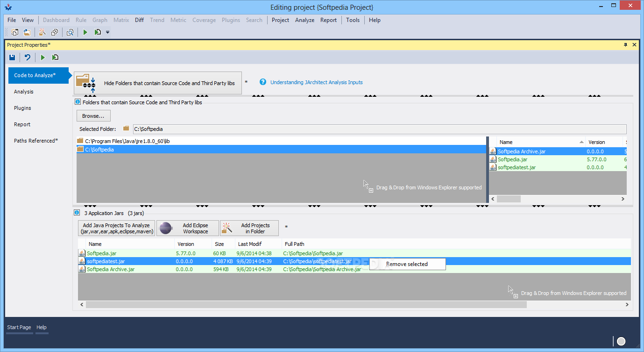Image resolution: width=644 pixels, height=352 pixels.
Task: Click the right arrow of the folder jars pane scrollbar
Action: pyautogui.click(x=623, y=199)
